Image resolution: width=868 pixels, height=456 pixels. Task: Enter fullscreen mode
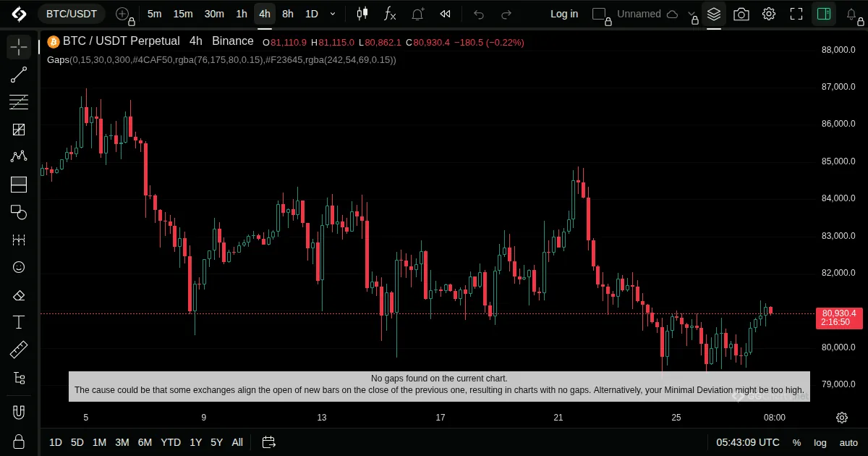point(796,14)
